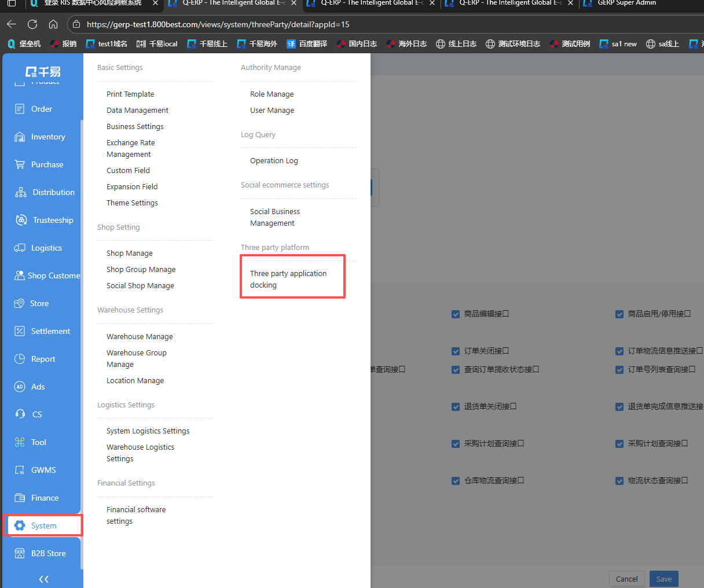Image resolution: width=704 pixels, height=588 pixels.
Task: Collapse the sidebar with double chevron
Action: 43,579
